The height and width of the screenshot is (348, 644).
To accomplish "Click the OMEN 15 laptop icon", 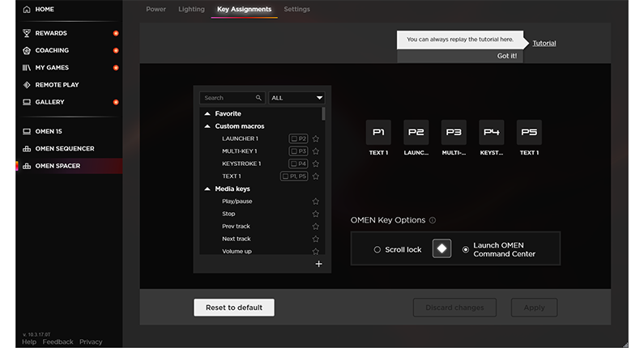I will [x=27, y=131].
